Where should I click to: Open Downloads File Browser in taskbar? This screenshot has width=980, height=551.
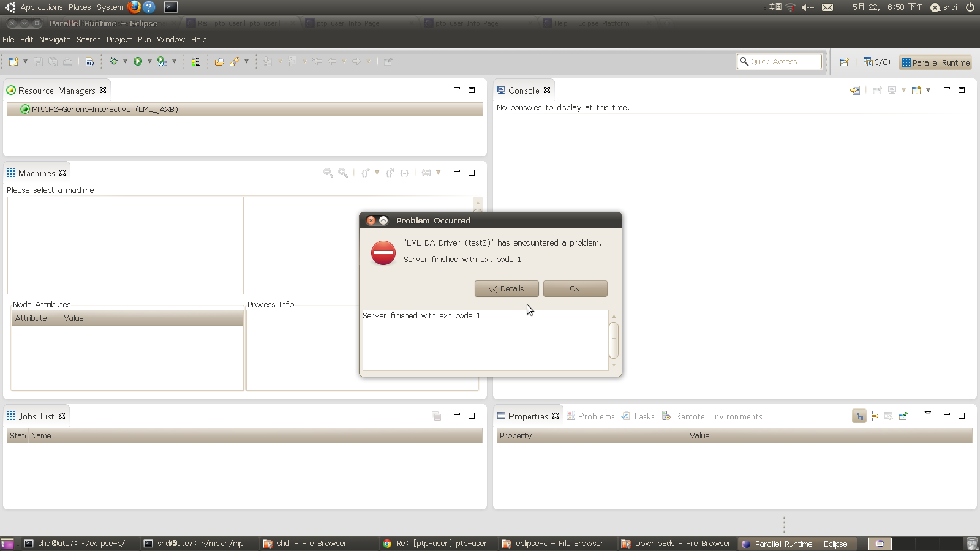tap(676, 544)
